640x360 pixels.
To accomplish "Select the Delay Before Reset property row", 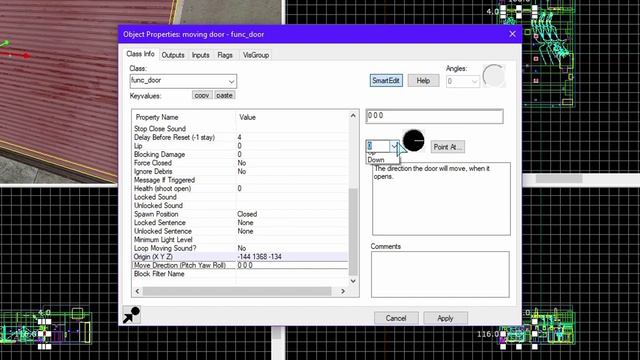I will pyautogui.click(x=240, y=137).
